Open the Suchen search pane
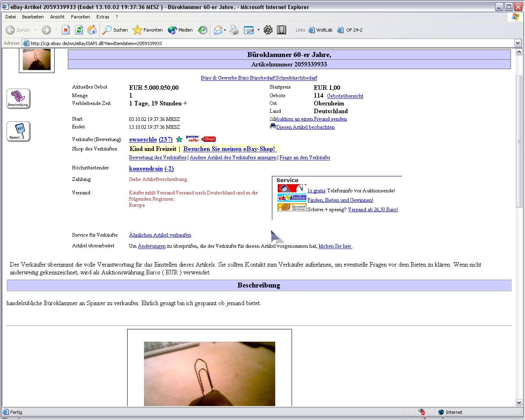 coord(115,30)
